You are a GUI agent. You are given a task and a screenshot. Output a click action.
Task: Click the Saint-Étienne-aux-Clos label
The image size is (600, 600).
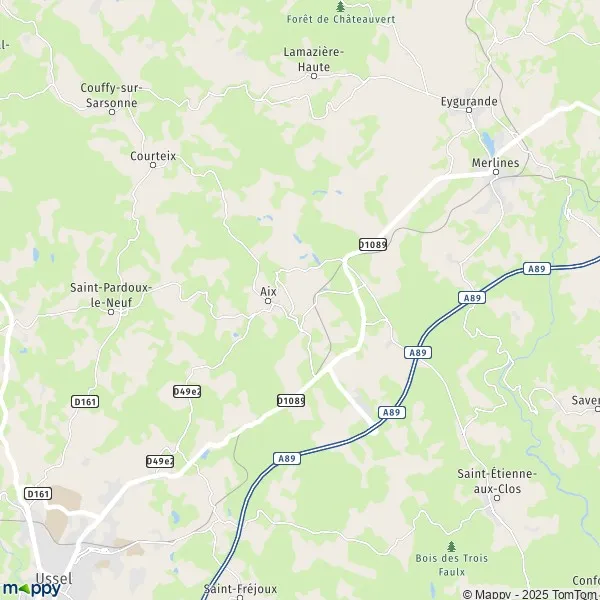pyautogui.click(x=497, y=481)
